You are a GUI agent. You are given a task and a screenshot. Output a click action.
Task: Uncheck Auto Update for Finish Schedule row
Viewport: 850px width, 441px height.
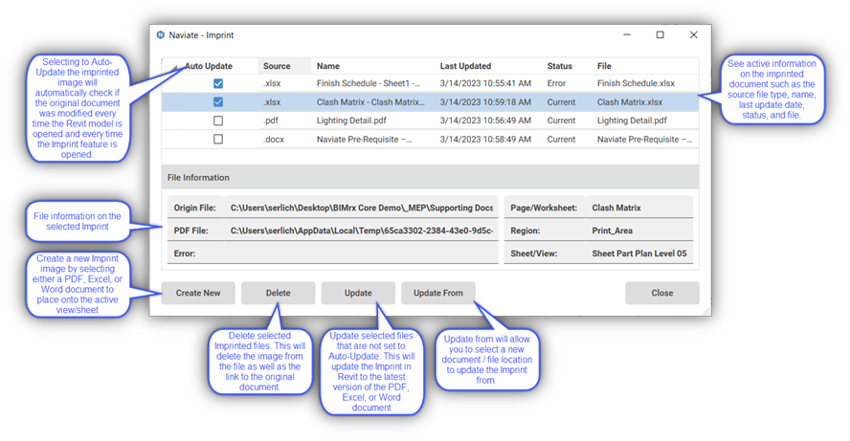click(x=218, y=83)
